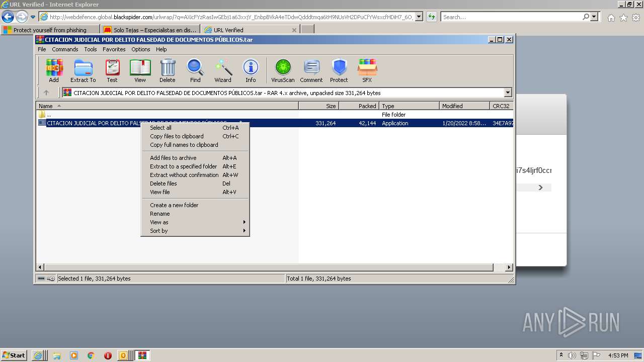Choose Delete files in context menu
Image resolution: width=644 pixels, height=362 pixels.
pos(195,184)
